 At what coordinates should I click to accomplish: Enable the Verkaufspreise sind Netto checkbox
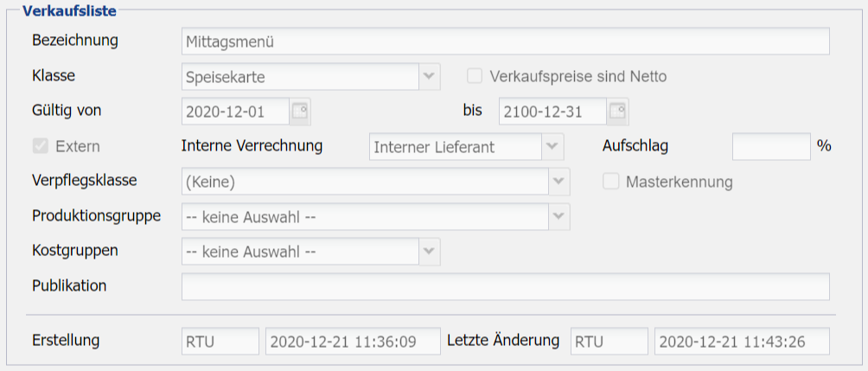click(475, 76)
